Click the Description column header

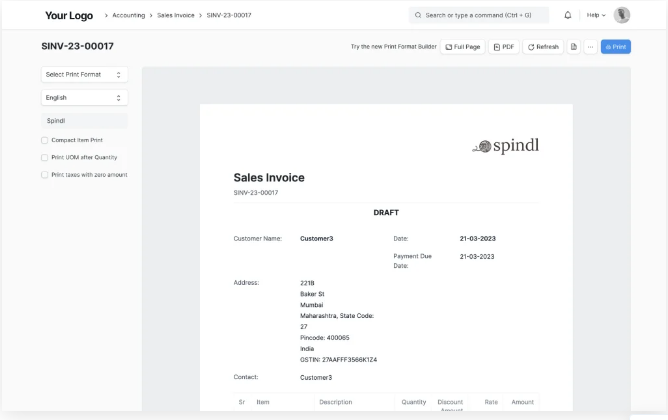(x=336, y=402)
